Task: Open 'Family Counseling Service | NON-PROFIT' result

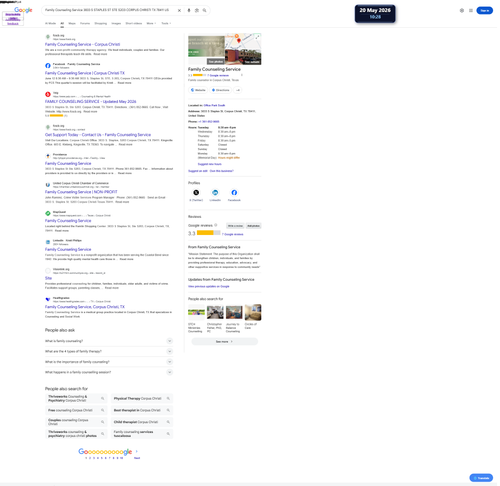Action: tap(81, 192)
